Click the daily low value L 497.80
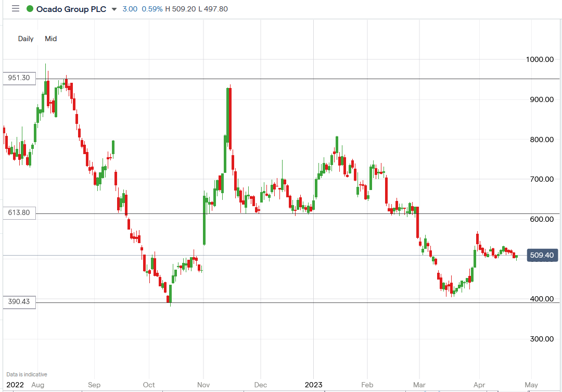The height and width of the screenshot is (392, 562). tap(213, 9)
